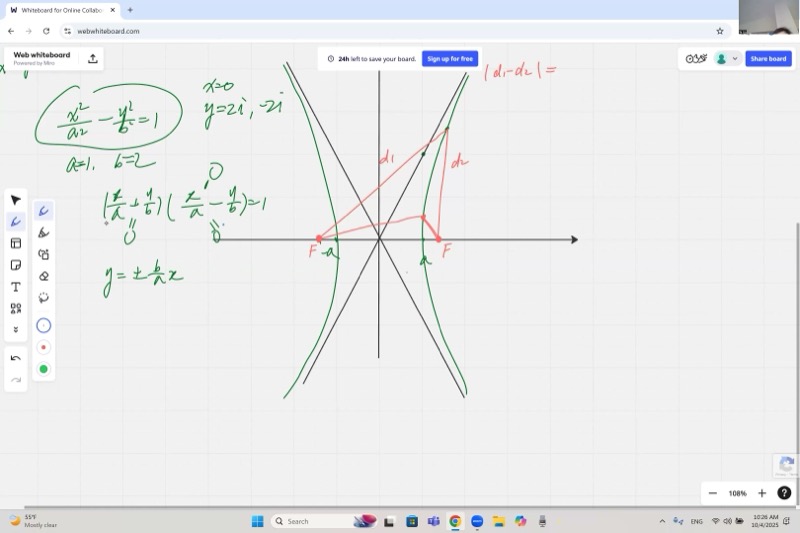
Task: Choose the frame/template tool
Action: 16,243
